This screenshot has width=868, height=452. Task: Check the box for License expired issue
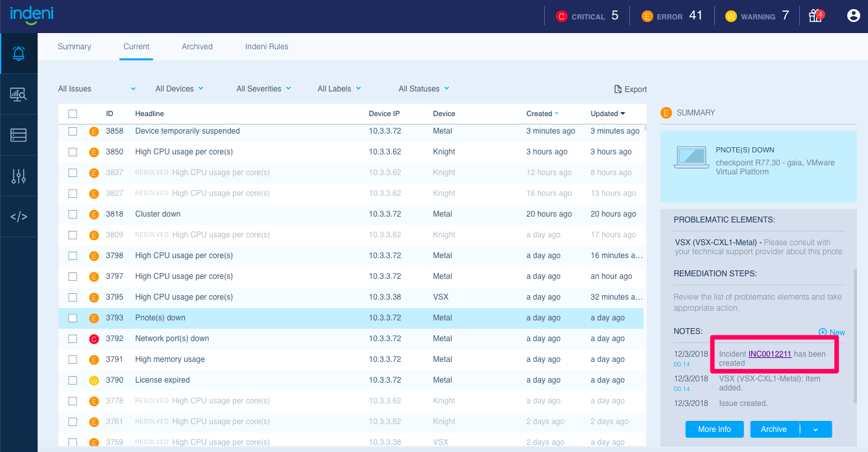[x=73, y=380]
